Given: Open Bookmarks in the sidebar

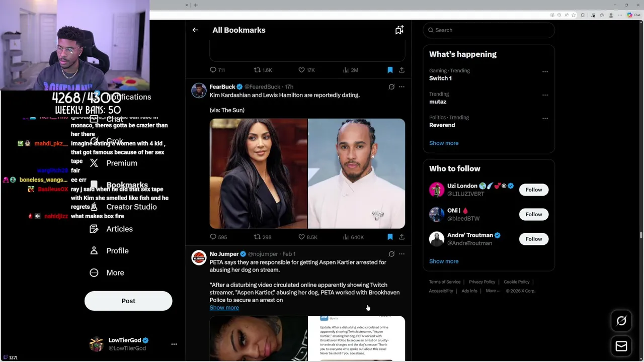Looking at the screenshot, I should pos(119,185).
